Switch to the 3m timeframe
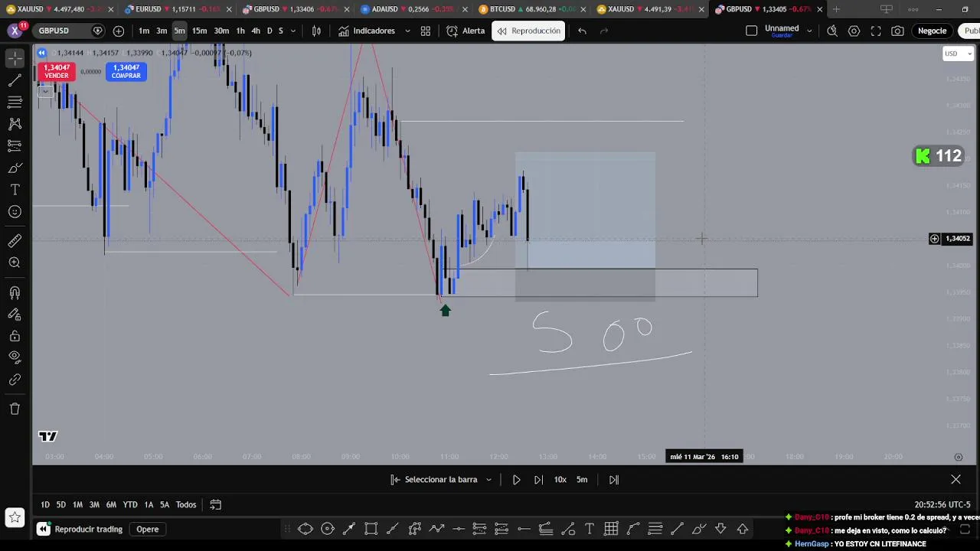The width and height of the screenshot is (980, 551). click(162, 31)
